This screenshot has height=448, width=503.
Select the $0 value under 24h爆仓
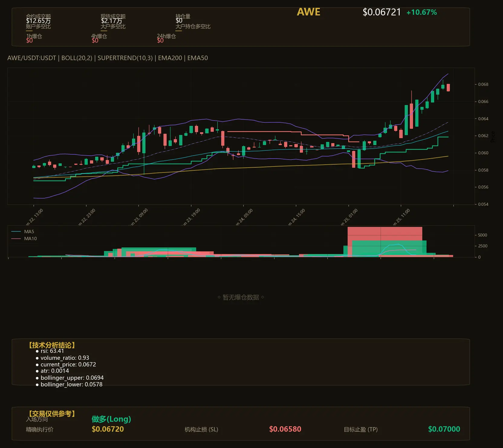pyautogui.click(x=160, y=40)
